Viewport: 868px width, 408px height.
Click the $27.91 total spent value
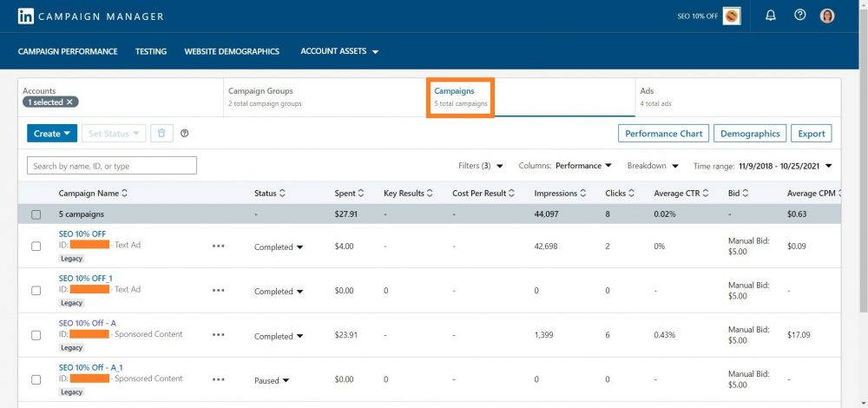345,214
